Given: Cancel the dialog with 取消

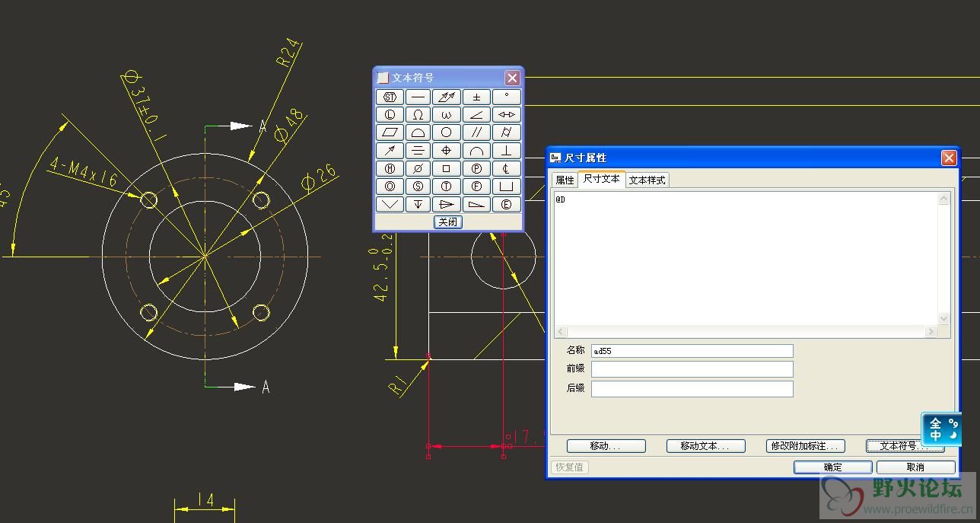Looking at the screenshot, I should coord(915,467).
